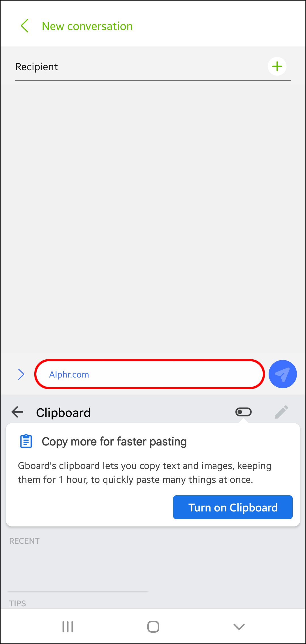Toggle the Clipboard switch on

pyautogui.click(x=243, y=412)
